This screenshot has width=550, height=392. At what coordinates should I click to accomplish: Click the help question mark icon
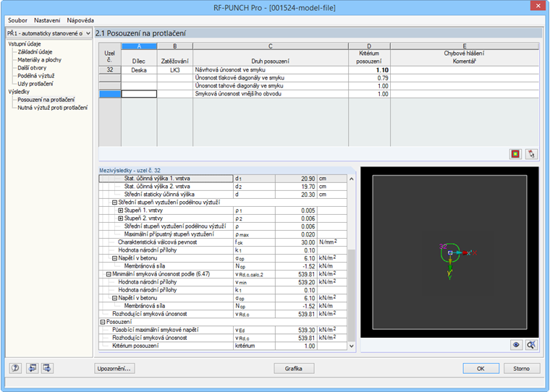coord(15,368)
